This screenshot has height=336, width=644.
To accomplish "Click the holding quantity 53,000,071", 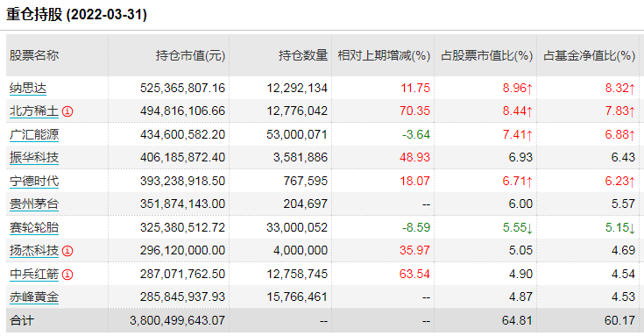I will point(297,134).
